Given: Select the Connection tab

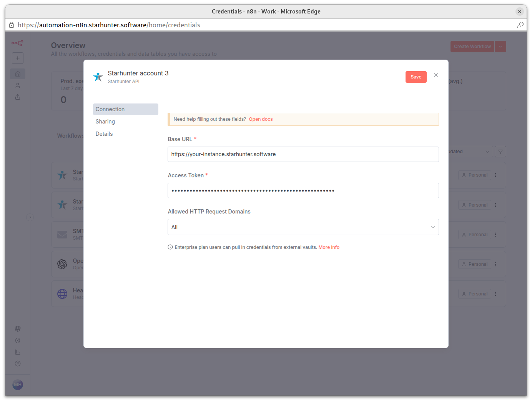Looking at the screenshot, I should [126, 109].
